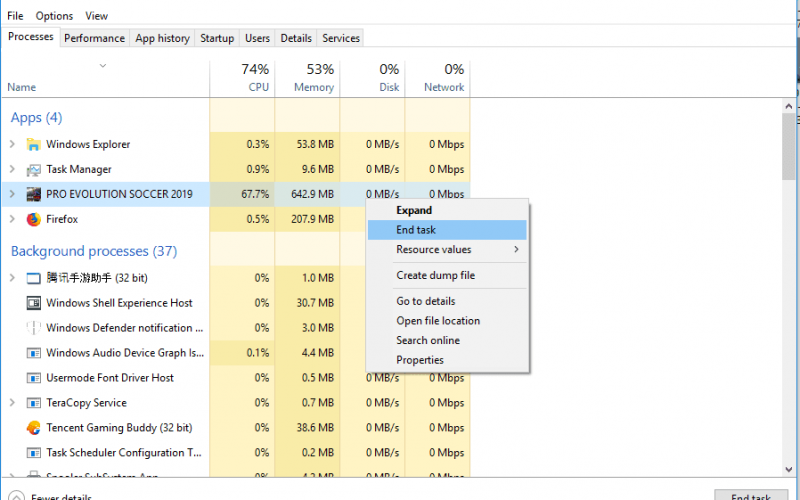This screenshot has width=800, height=500.
Task: Choose Properties in the context menu
Action: [x=447, y=360]
